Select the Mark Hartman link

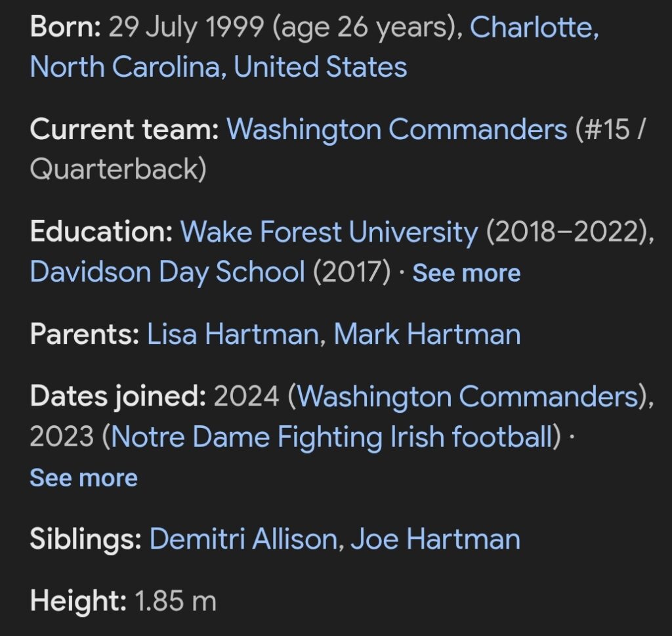click(x=427, y=334)
